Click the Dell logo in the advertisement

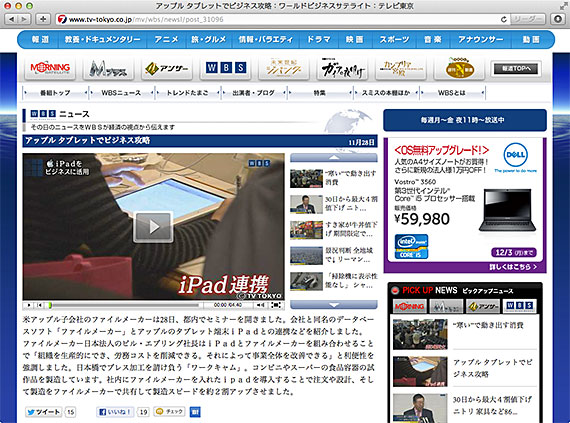[x=516, y=155]
